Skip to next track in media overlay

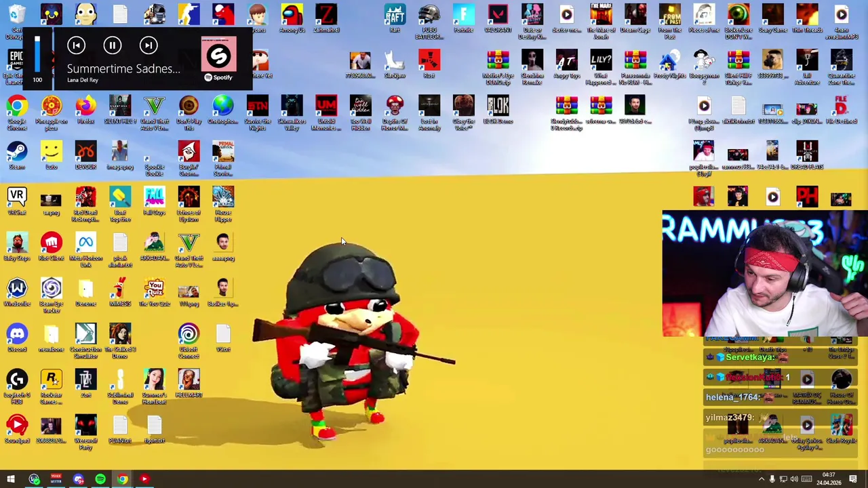(x=149, y=45)
